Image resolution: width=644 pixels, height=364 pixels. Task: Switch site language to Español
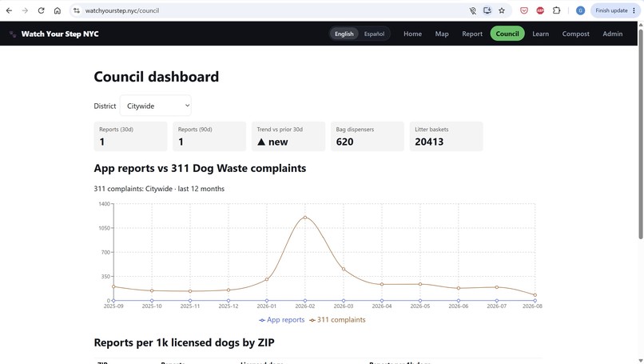[x=374, y=34]
